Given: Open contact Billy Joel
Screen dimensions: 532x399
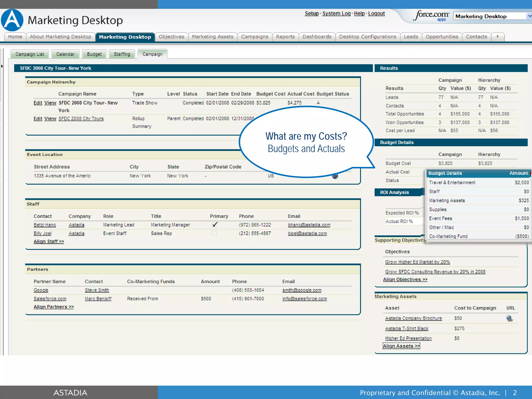Looking at the screenshot, I should tap(43, 234).
